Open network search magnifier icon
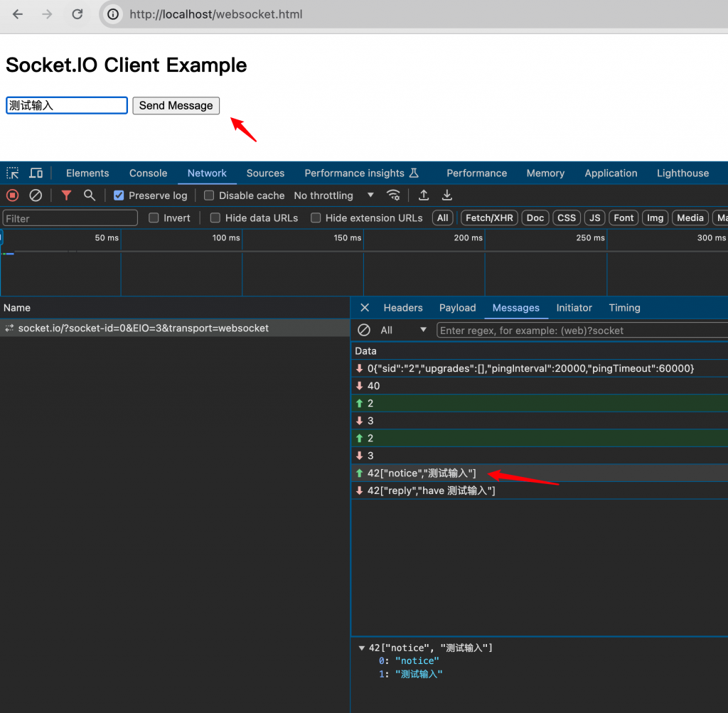 pyautogui.click(x=89, y=195)
